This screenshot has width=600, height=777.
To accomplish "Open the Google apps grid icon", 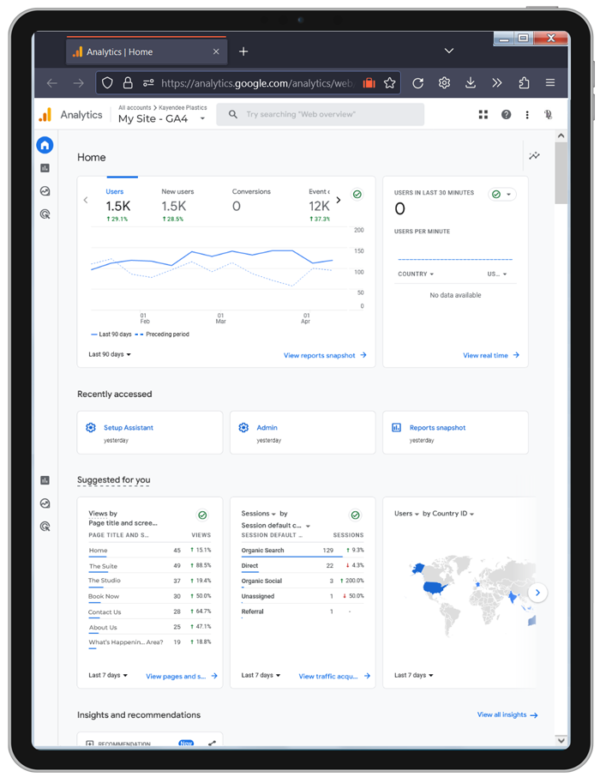I will [483, 114].
